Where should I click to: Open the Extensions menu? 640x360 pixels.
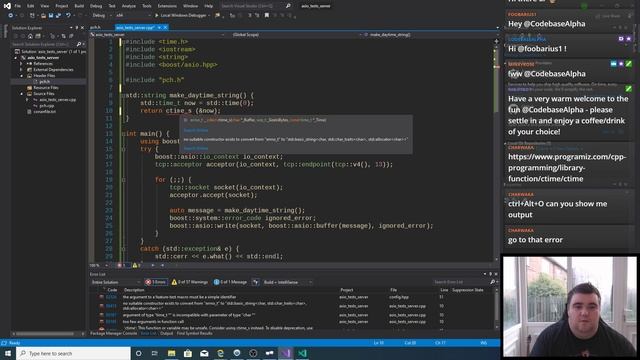[167, 6]
